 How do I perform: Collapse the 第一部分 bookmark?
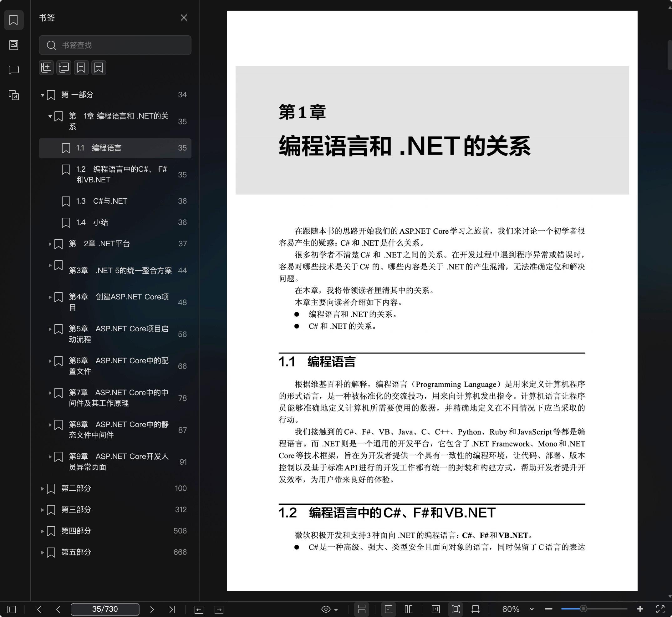click(x=43, y=95)
